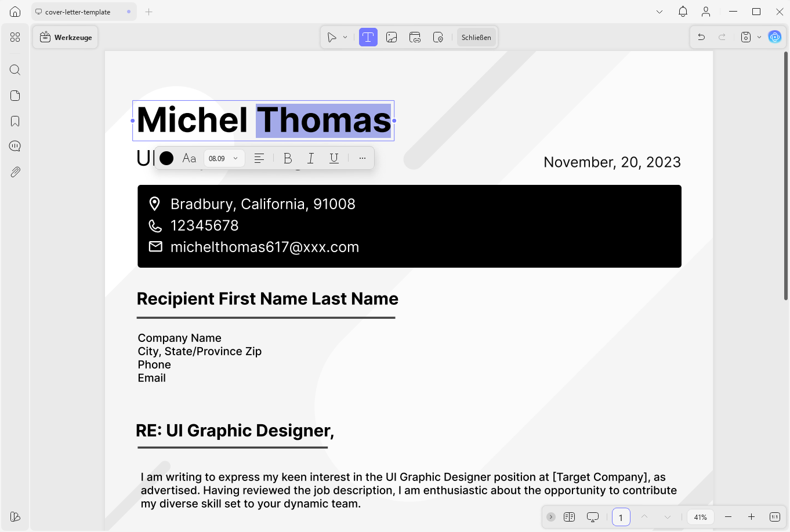Add a new tab with plus

(149, 12)
